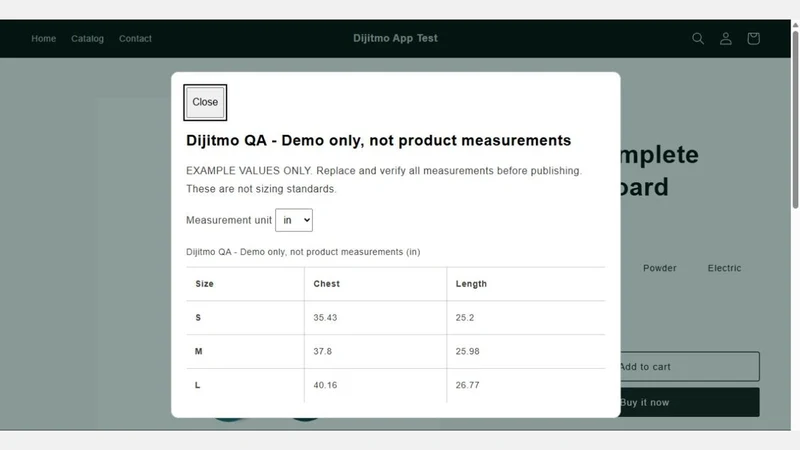
Task: Open the Catalog menu link
Action: [x=87, y=38]
